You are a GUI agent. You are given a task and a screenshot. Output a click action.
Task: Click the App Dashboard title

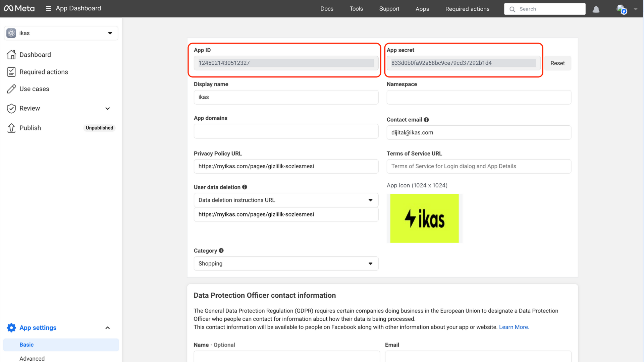click(78, 8)
